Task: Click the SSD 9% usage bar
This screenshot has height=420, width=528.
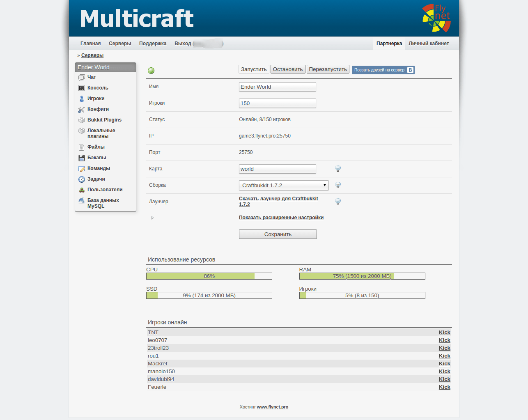Action: tap(209, 296)
